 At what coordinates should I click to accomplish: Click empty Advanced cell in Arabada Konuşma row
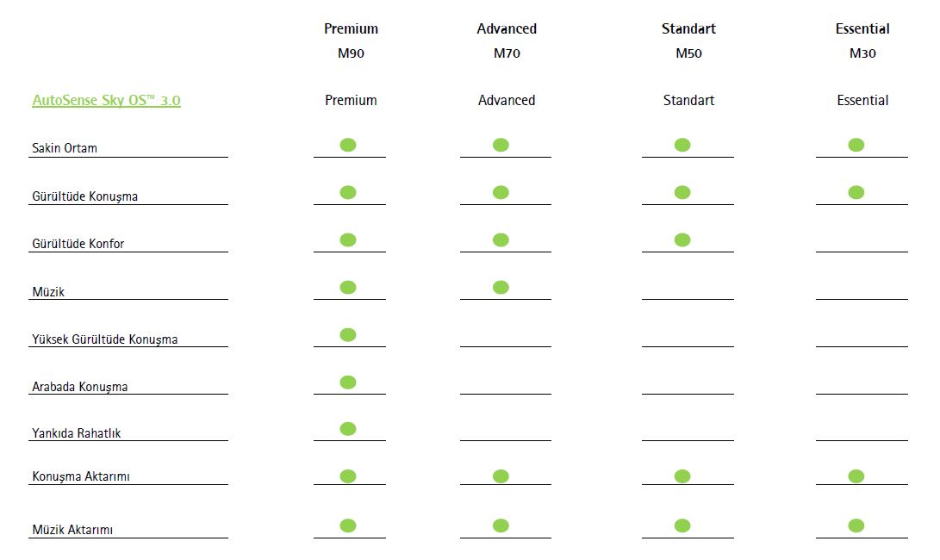click(505, 383)
